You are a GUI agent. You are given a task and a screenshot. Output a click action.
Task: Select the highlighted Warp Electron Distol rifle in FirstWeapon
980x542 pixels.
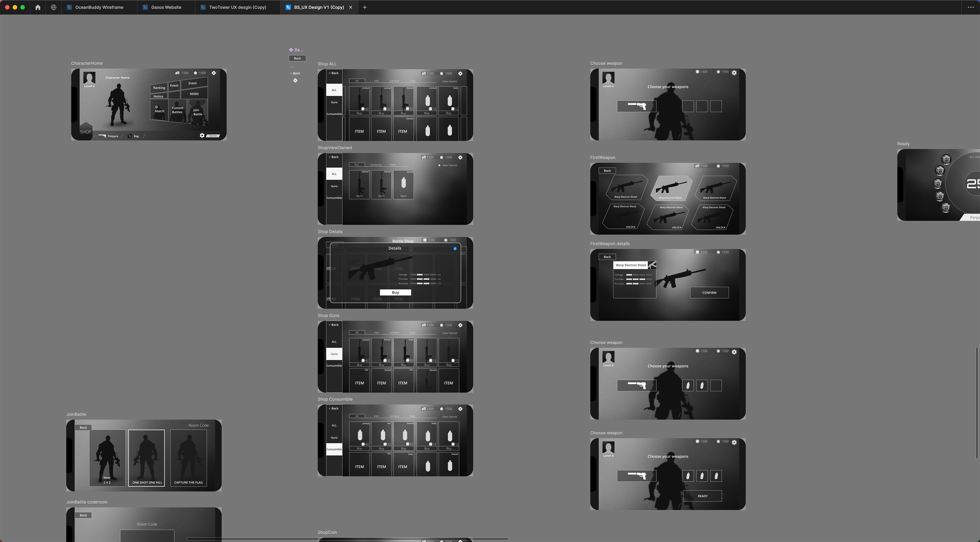coord(671,188)
